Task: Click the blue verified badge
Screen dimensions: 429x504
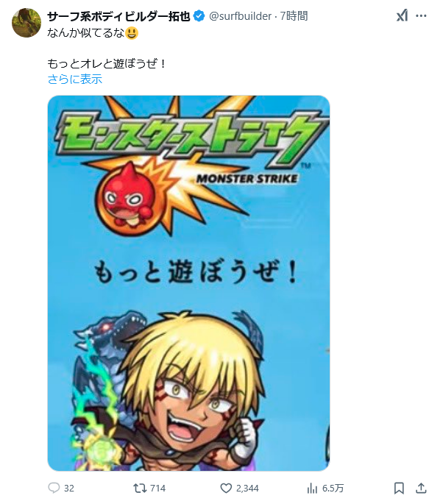Action: [199, 16]
